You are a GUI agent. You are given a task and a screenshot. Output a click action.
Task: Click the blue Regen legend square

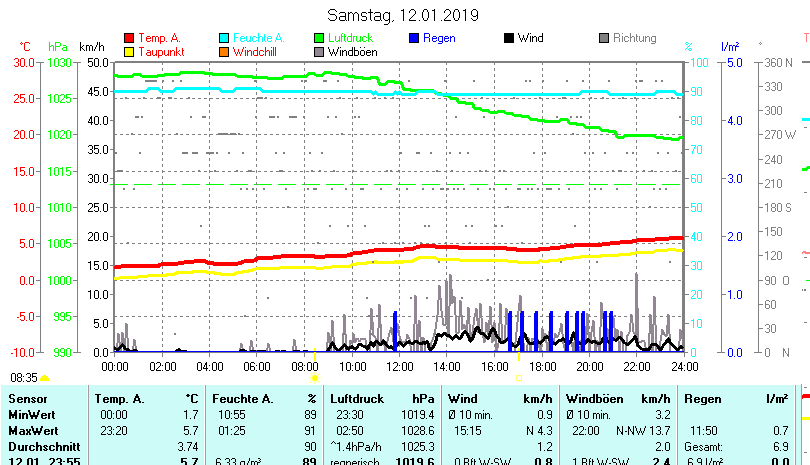click(x=414, y=38)
